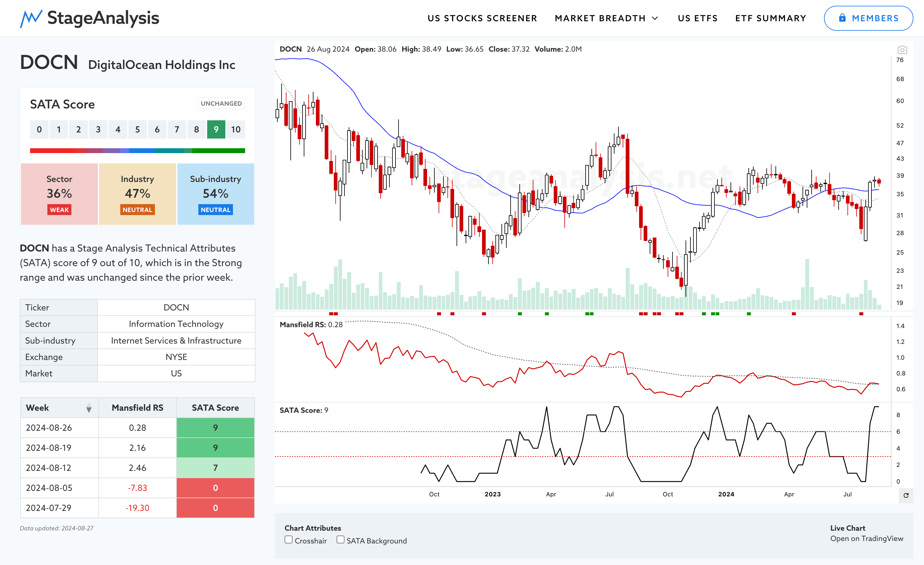The width and height of the screenshot is (924, 565).
Task: Click the StageAnalysis site title
Action: [103, 18]
